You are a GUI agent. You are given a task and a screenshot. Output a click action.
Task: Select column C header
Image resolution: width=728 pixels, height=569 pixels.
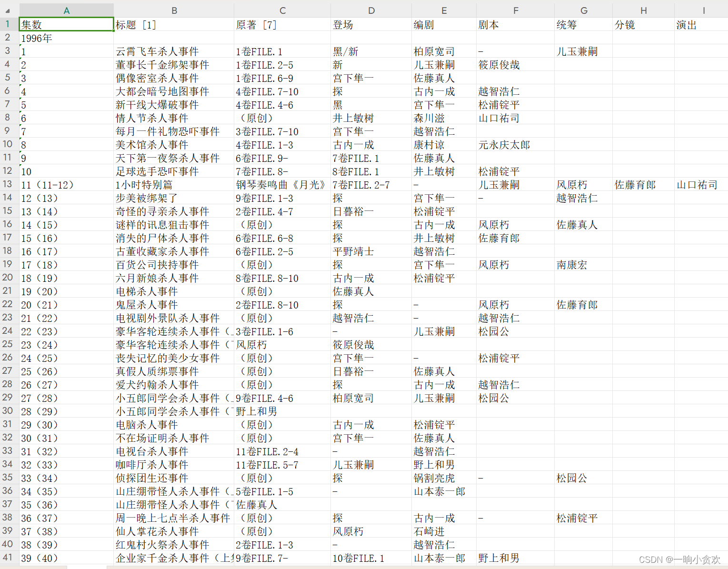[282, 10]
